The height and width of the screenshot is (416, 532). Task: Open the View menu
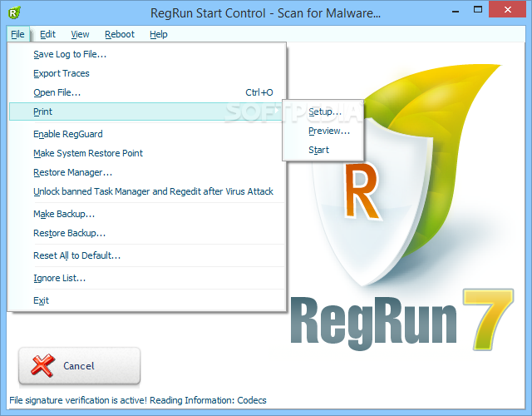[80, 34]
